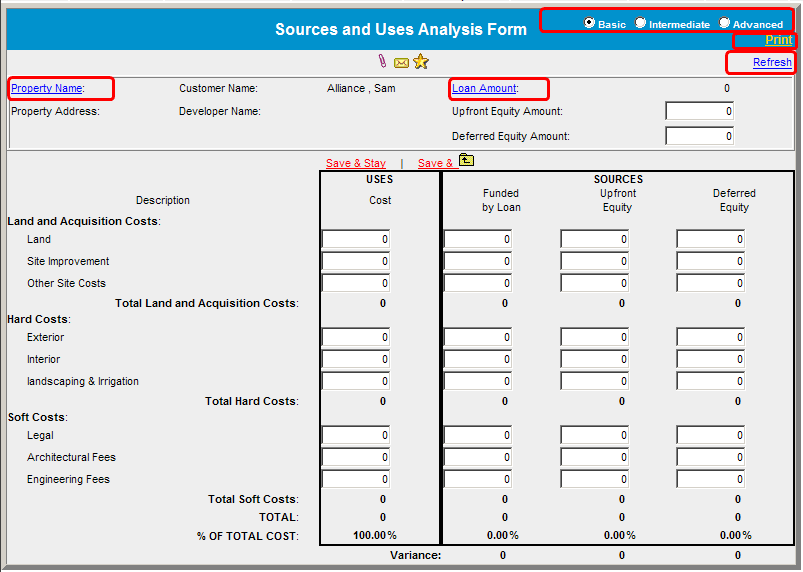Click Exterior Funded by Loan field
This screenshot has width=803, height=572.
478,337
